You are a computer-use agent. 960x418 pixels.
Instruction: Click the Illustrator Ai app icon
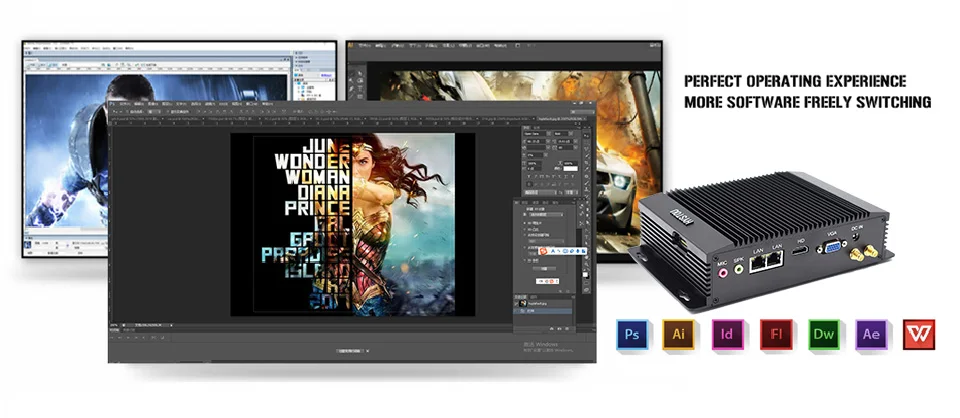(678, 334)
